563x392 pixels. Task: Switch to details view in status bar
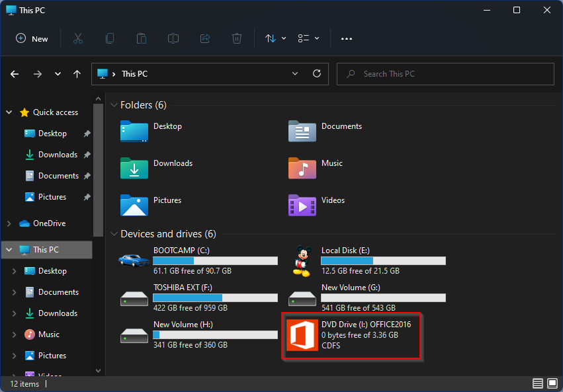pyautogui.click(x=537, y=383)
